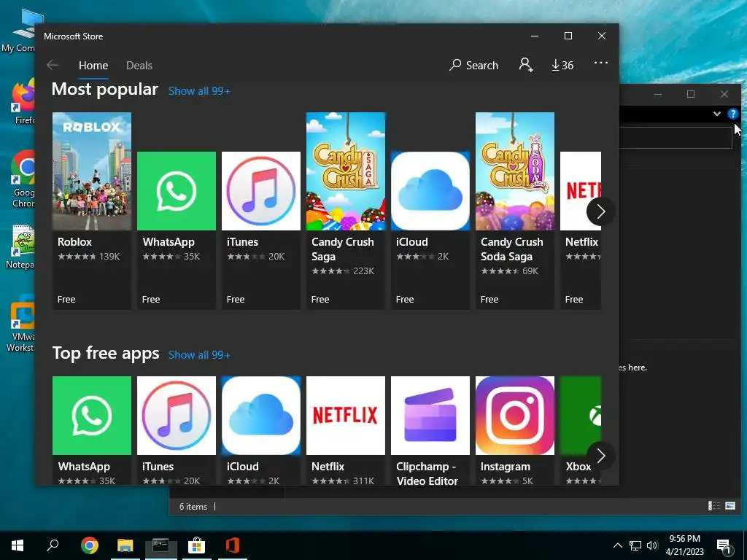The height and width of the screenshot is (560, 747).
Task: Show next Most popular apps with arrow
Action: tap(600, 211)
